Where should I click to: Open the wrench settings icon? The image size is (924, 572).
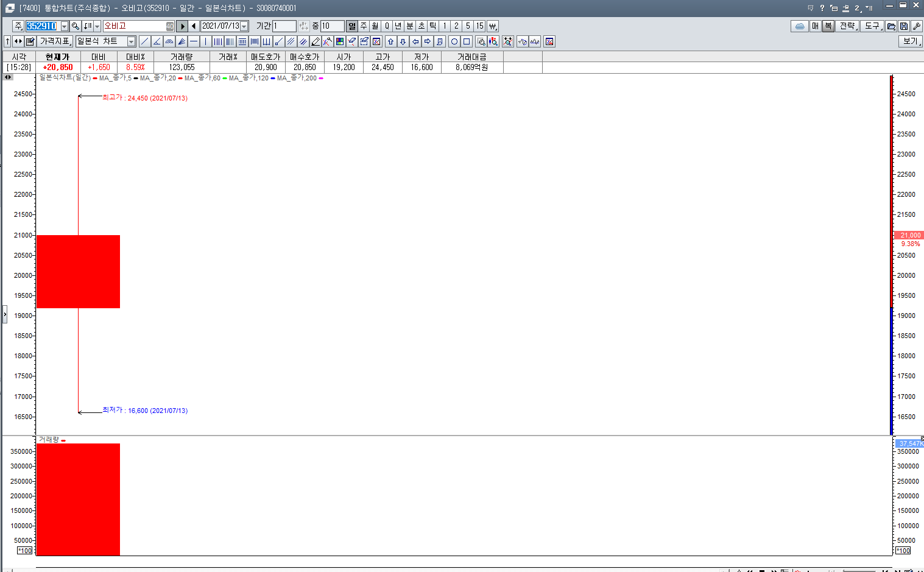click(916, 26)
